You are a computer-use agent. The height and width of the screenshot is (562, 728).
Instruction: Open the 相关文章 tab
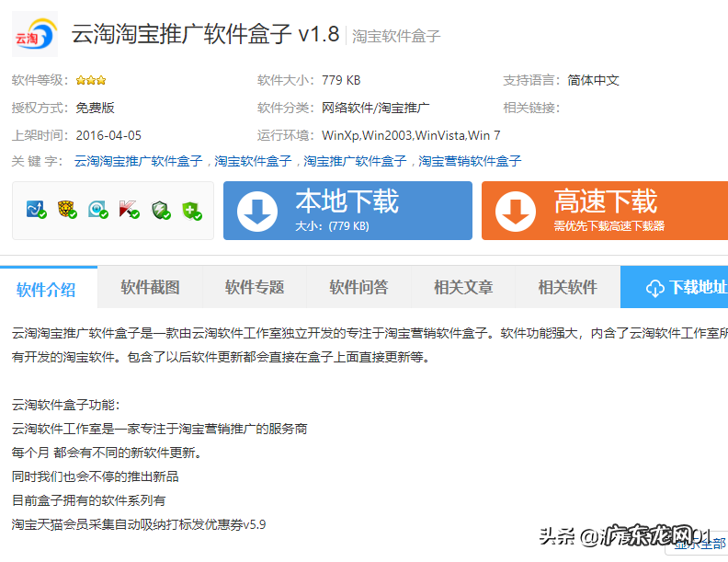coord(463,287)
